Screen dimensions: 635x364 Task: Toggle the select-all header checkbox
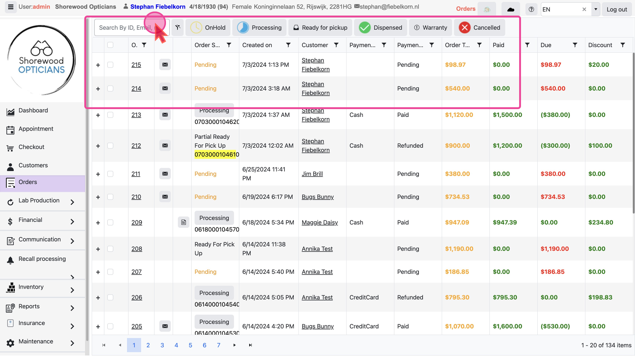(x=110, y=45)
